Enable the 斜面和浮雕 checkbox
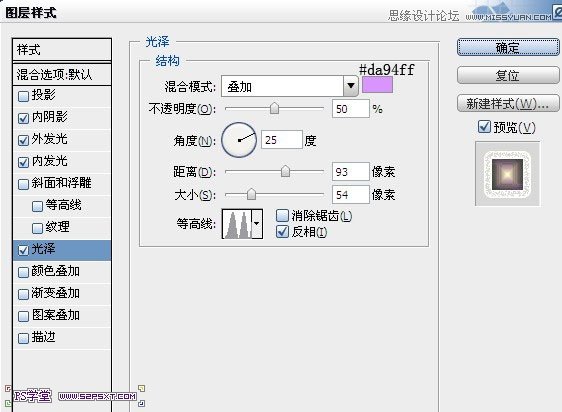Screen dimensions: 562x412 coord(23,184)
